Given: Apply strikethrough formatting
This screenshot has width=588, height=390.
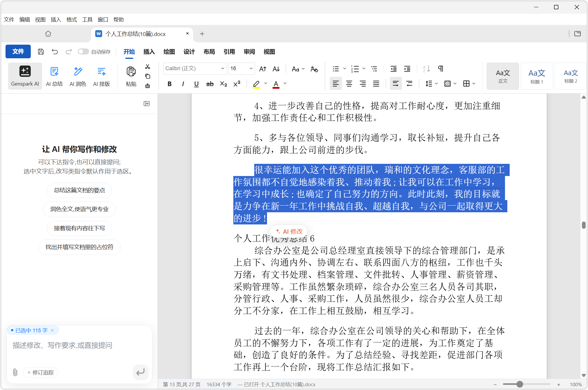Looking at the screenshot, I should click(x=210, y=84).
